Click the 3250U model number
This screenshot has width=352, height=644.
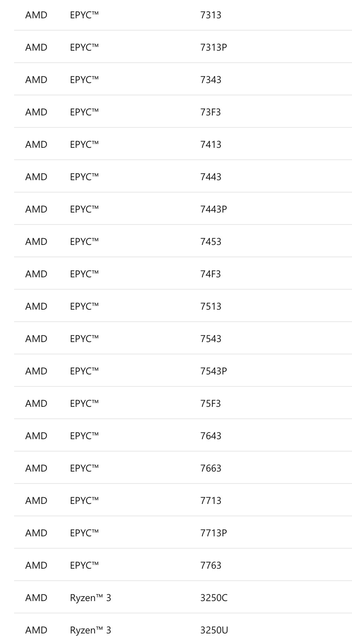pyautogui.click(x=214, y=630)
